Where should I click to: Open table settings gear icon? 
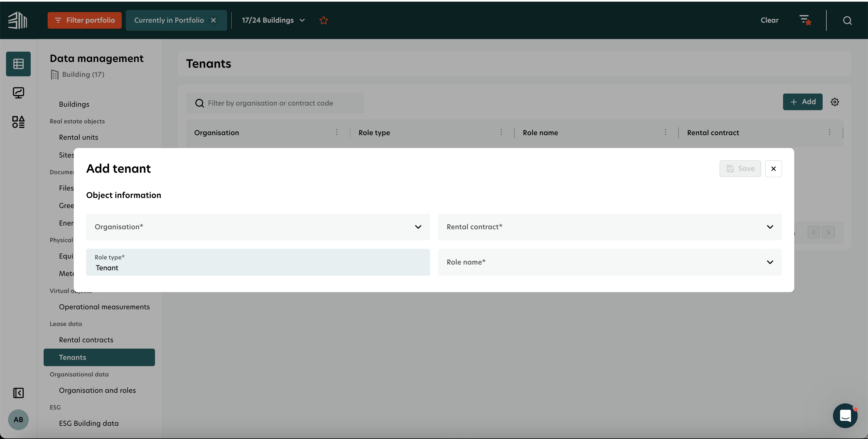click(x=835, y=102)
